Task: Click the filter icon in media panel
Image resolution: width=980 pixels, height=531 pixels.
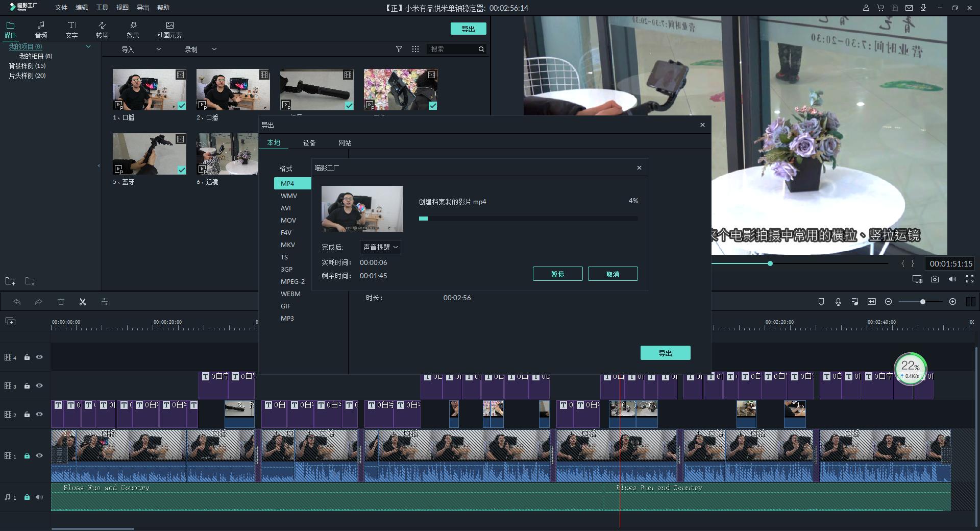Action: pyautogui.click(x=399, y=49)
